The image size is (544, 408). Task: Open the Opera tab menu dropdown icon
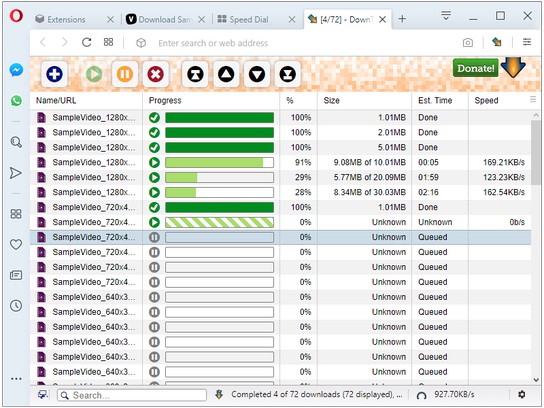click(x=446, y=16)
